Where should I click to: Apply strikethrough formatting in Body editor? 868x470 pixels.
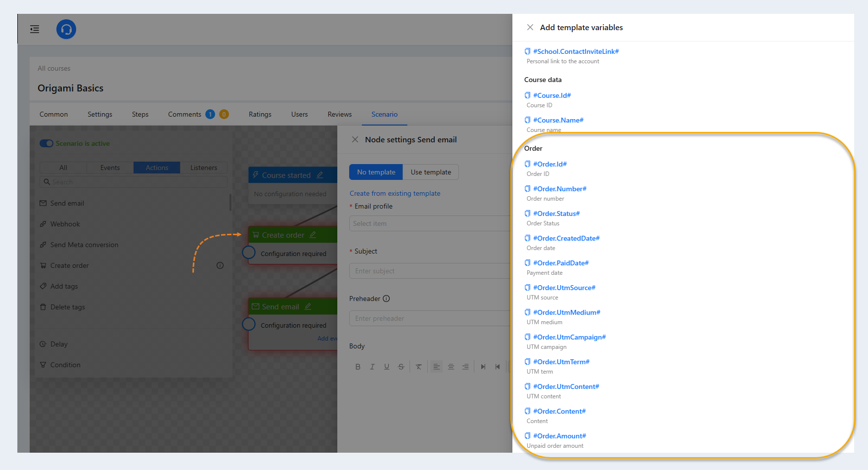(401, 367)
